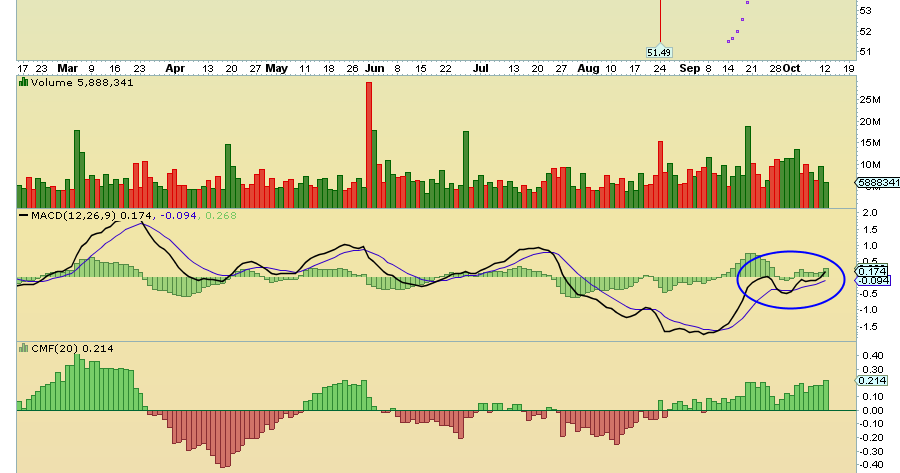Click the -0.40 CMF axis label
This screenshot has width=900, height=473.
tap(872, 465)
